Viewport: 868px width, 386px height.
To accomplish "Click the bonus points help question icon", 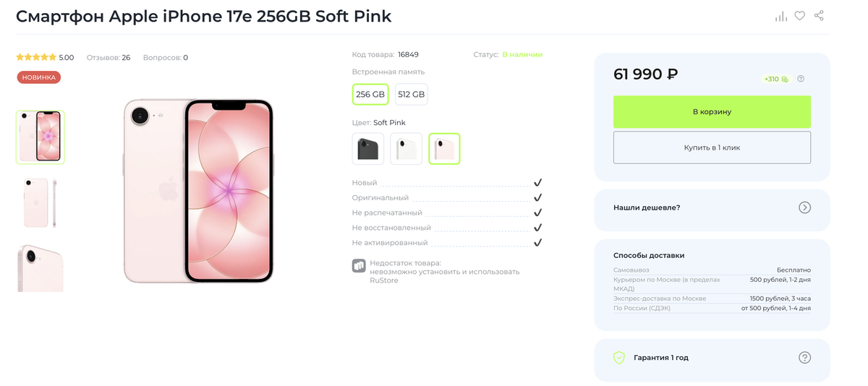I will tap(801, 79).
